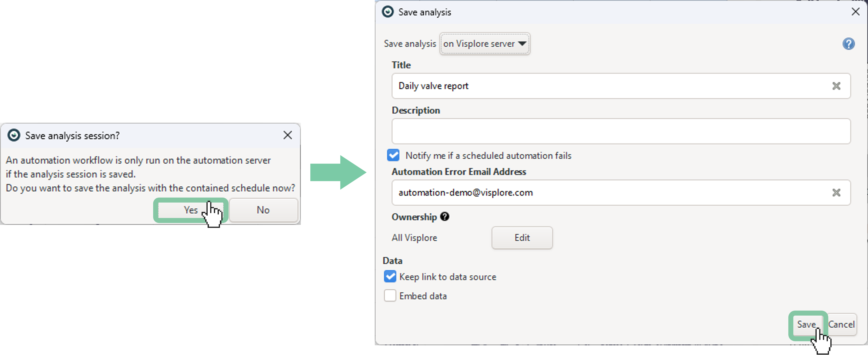
Task: Click Visplore logo in session prompt dialog
Action: point(14,135)
